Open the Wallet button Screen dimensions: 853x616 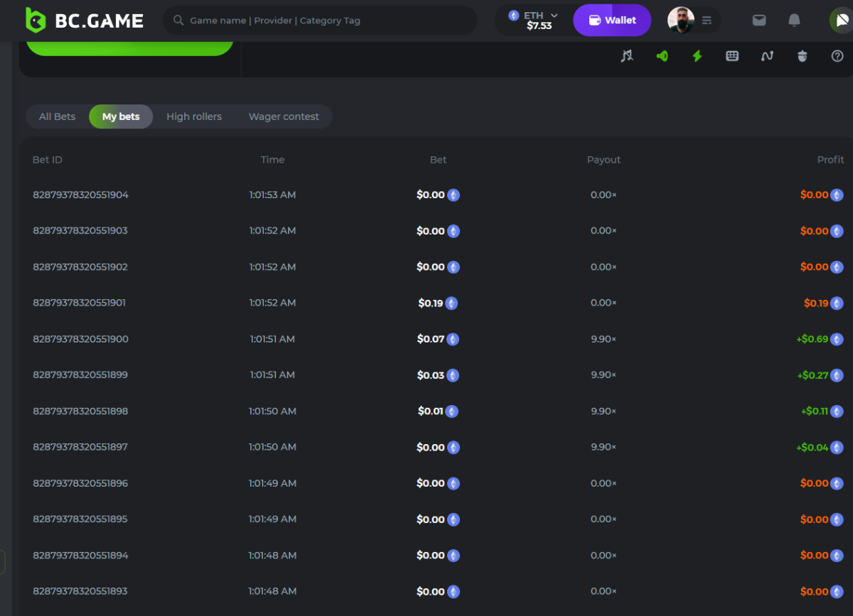[612, 21]
